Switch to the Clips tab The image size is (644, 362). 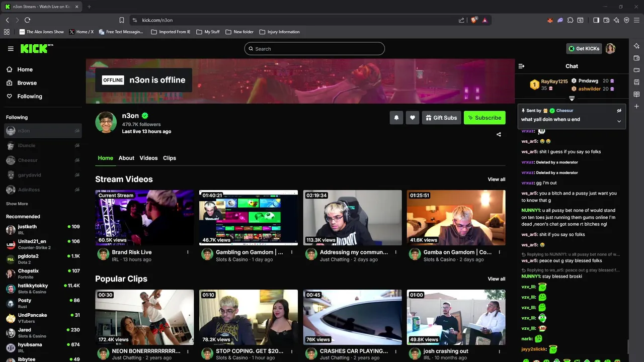170,158
